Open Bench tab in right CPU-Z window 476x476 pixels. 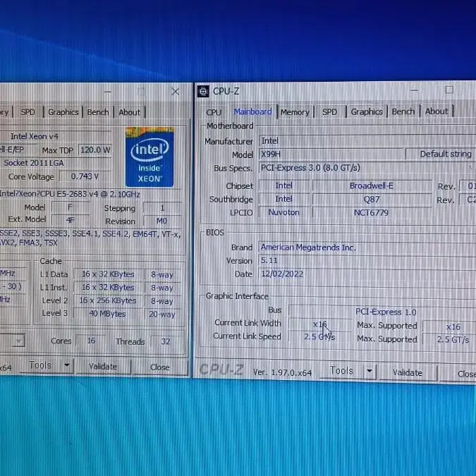403,111
